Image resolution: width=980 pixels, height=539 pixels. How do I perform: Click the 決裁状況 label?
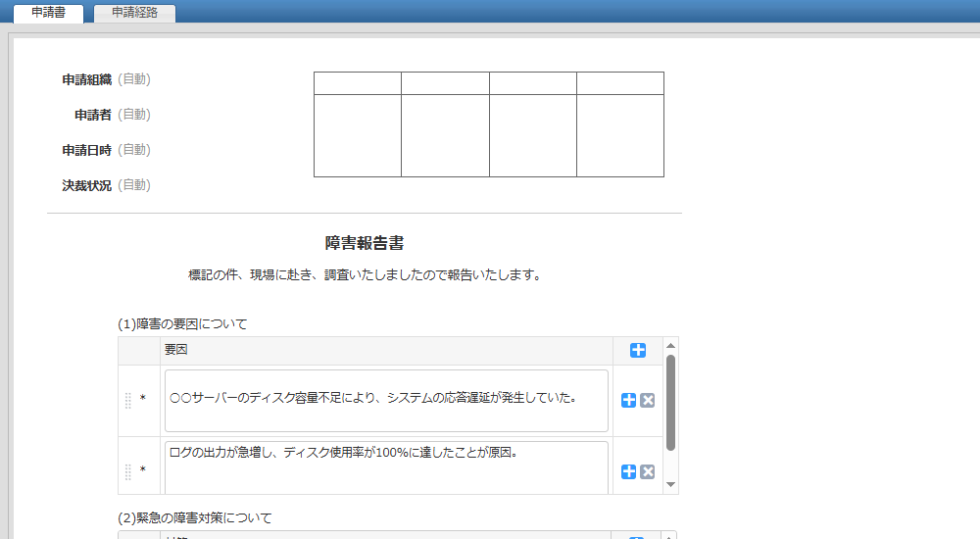[86, 185]
